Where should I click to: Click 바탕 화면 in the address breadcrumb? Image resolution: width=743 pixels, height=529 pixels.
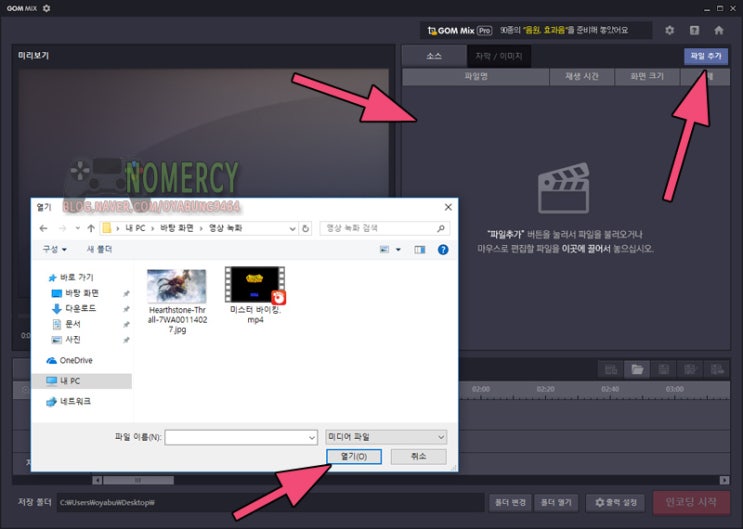pos(177,228)
